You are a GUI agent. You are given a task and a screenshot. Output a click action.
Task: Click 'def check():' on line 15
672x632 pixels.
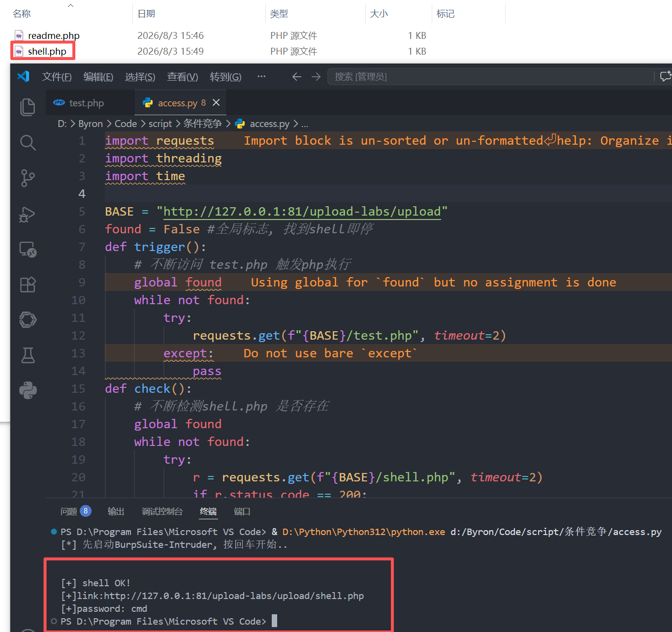[148, 388]
